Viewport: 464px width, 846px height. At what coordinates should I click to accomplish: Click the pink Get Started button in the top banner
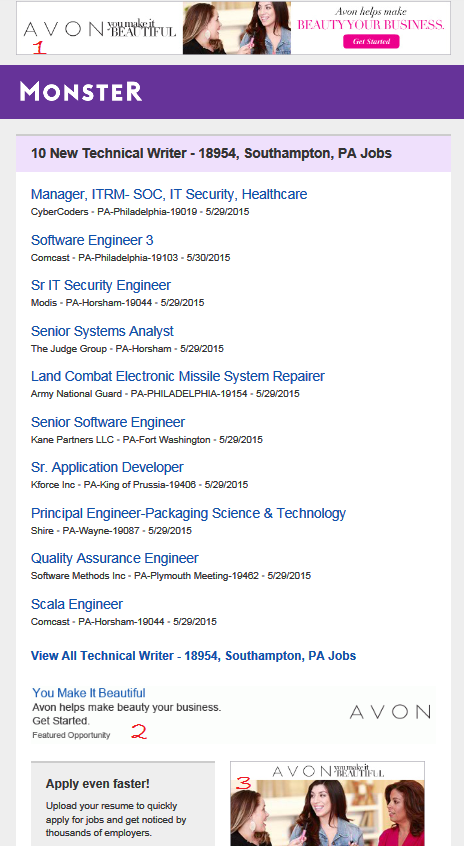point(371,42)
